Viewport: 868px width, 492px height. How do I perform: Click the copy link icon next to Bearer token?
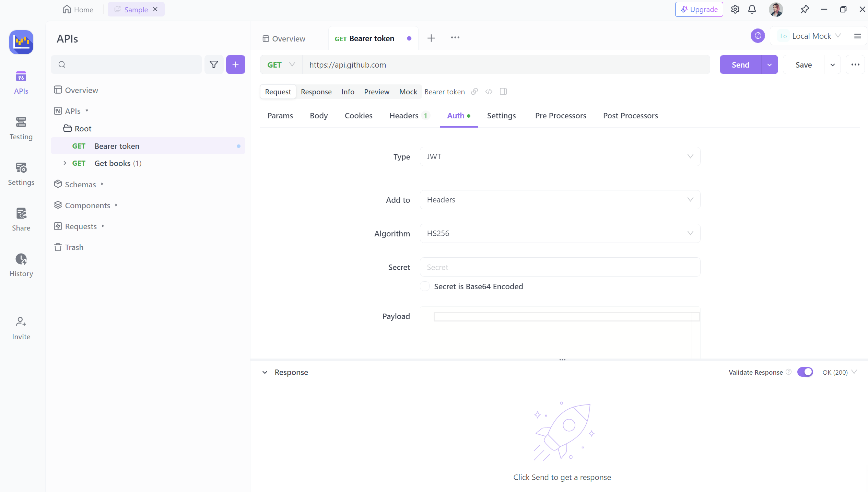[474, 92]
